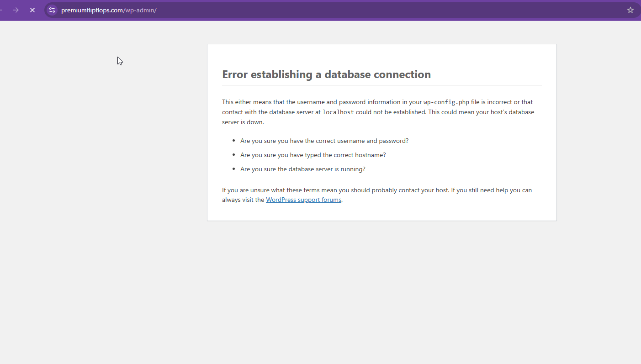Click the "contact your host" paragraph
This screenshot has height=364, width=641.
tap(377, 190)
